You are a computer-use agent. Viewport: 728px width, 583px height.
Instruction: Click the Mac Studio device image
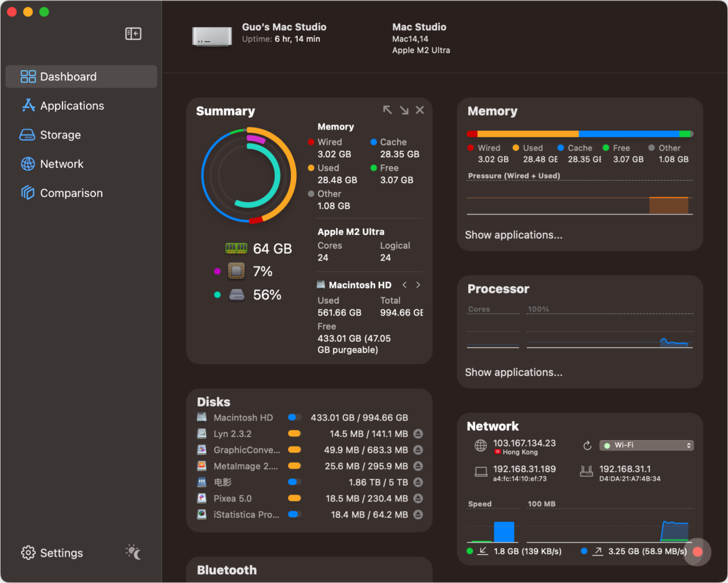[x=212, y=36]
